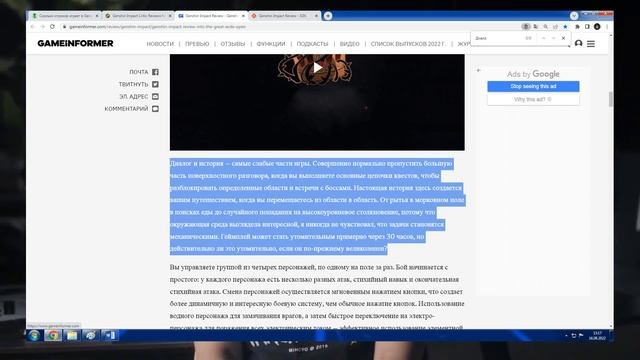
Task: Click the fifth taskbar application icon
Action: click(x=109, y=336)
